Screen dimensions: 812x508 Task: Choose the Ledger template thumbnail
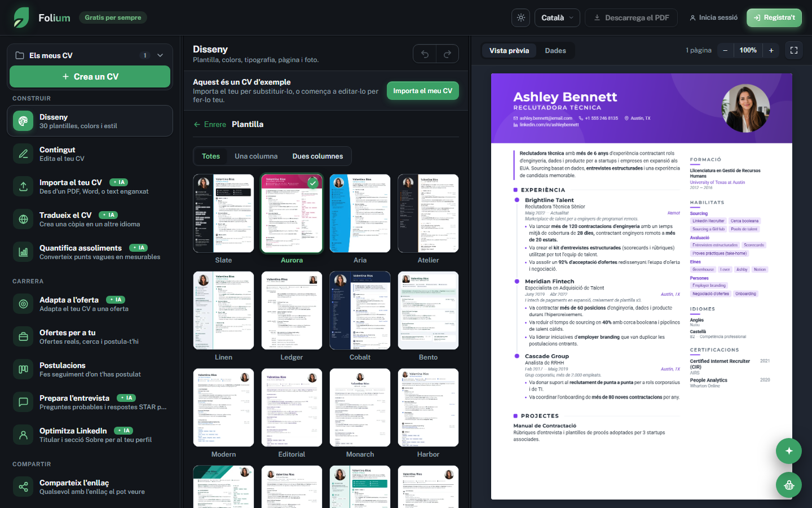coord(292,310)
